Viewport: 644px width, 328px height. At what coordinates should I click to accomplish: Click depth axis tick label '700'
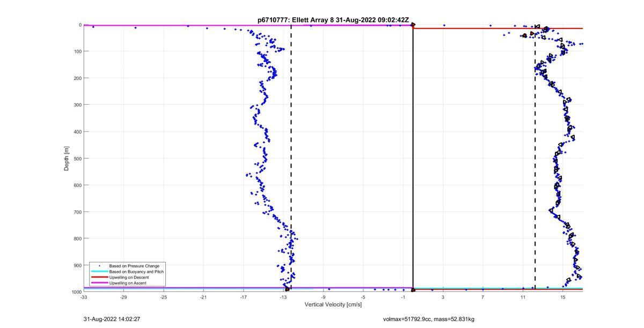(x=77, y=212)
